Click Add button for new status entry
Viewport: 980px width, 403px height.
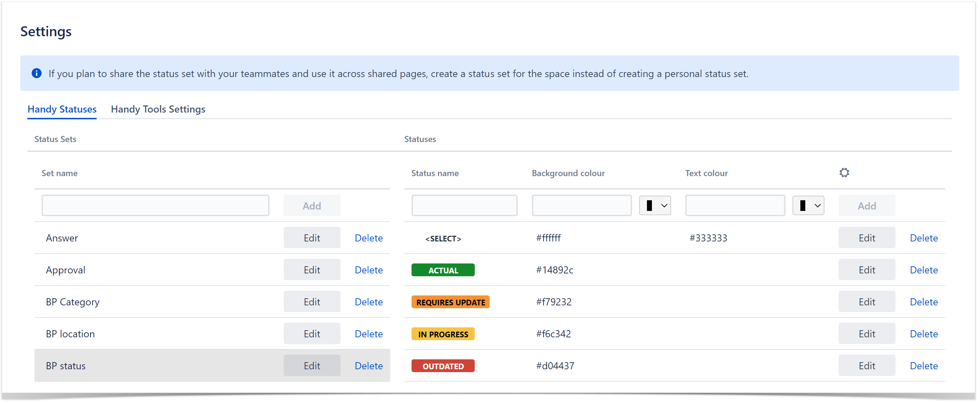click(x=867, y=206)
